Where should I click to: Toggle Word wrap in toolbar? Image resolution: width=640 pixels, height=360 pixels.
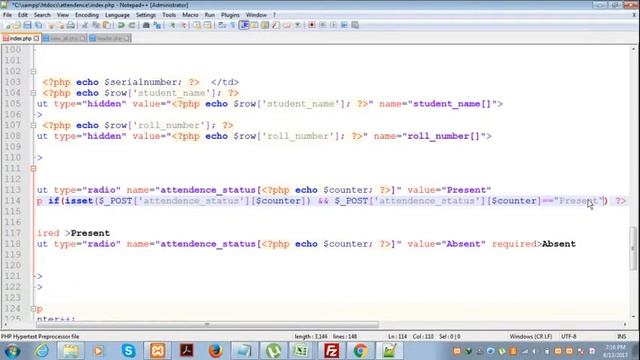coord(222,25)
